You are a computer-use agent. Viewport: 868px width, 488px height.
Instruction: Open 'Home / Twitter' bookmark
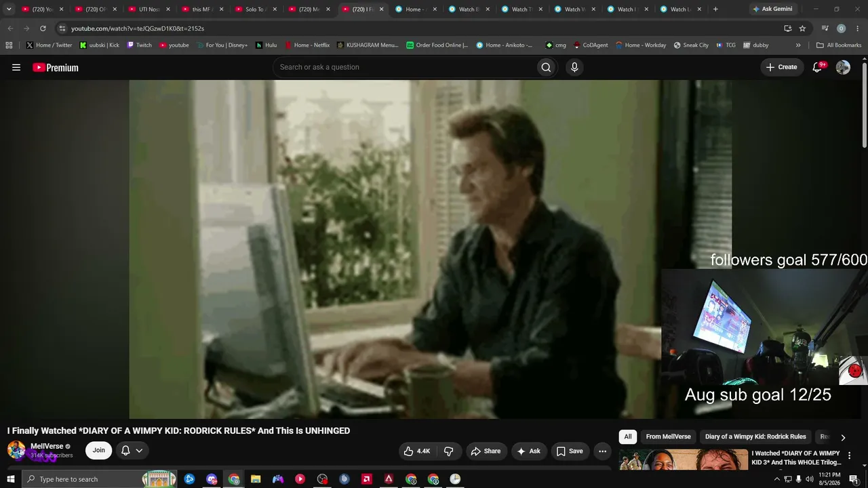tap(49, 45)
